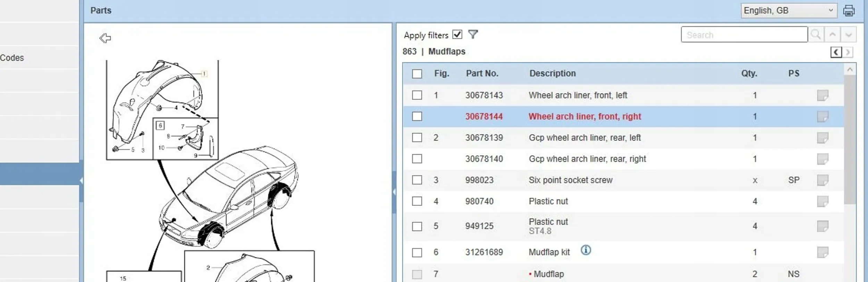
Task: Select the Mudflap kit description
Action: click(549, 252)
